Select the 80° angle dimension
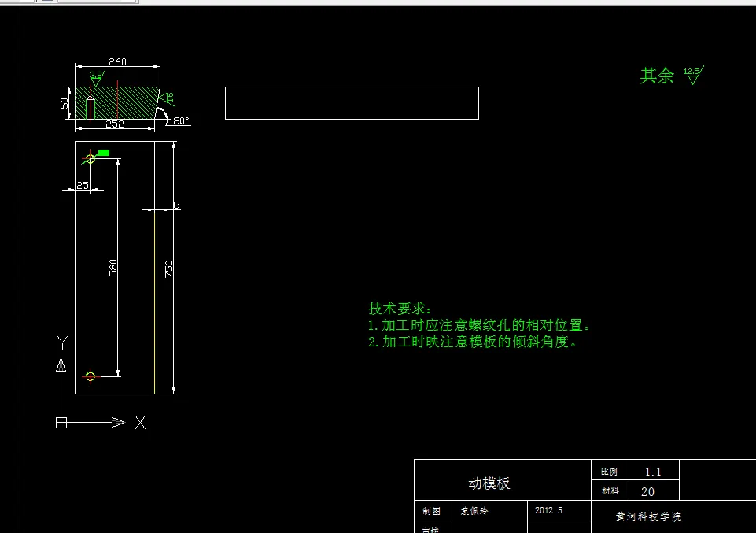Image resolution: width=756 pixels, height=533 pixels. [181, 120]
